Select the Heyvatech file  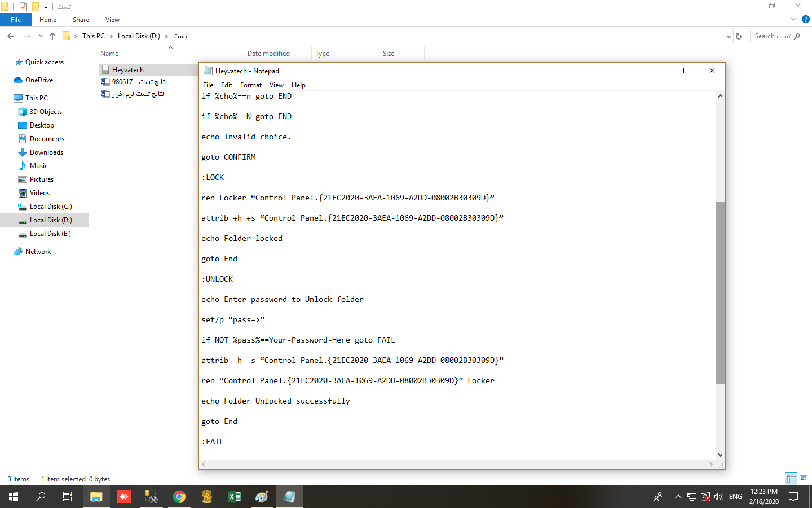point(127,70)
